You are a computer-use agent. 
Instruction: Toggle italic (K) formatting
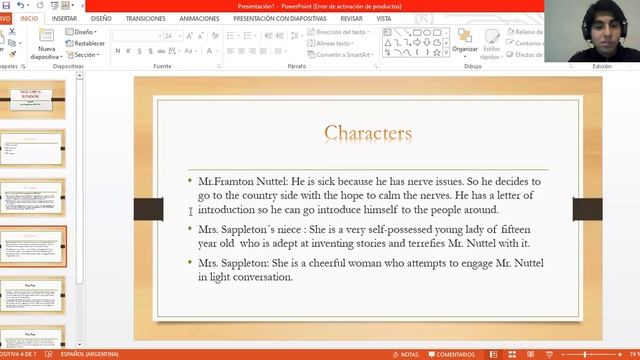(x=129, y=51)
